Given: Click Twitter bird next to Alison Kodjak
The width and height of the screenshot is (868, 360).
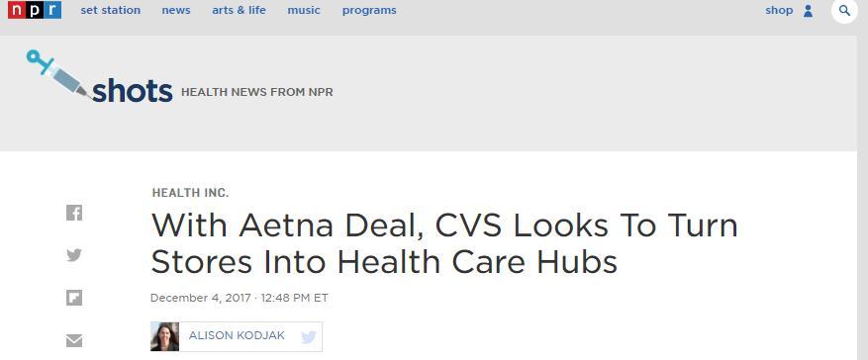Looking at the screenshot, I should coord(309,337).
